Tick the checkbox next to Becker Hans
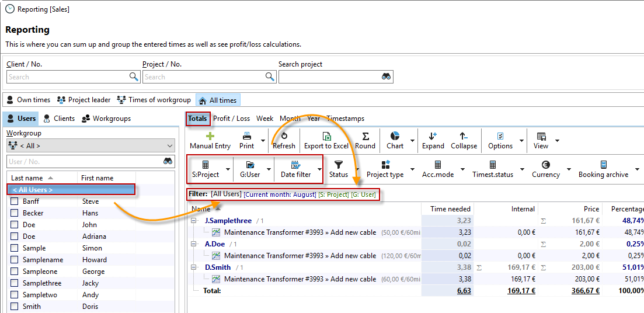This screenshot has width=644, height=313. click(x=15, y=213)
